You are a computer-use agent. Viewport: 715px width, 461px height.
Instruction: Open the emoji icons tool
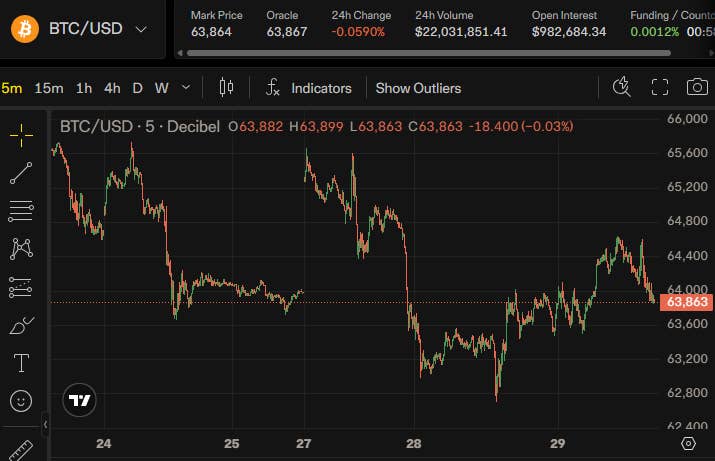pos(21,401)
